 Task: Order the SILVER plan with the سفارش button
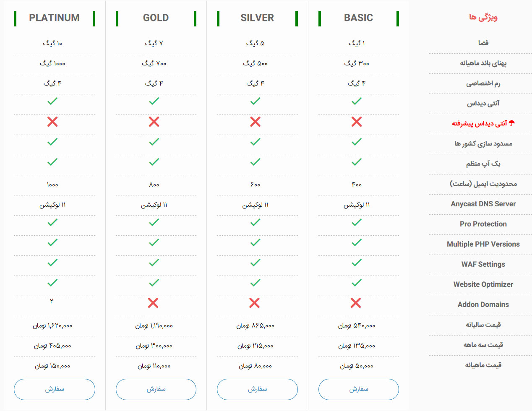[x=257, y=389]
